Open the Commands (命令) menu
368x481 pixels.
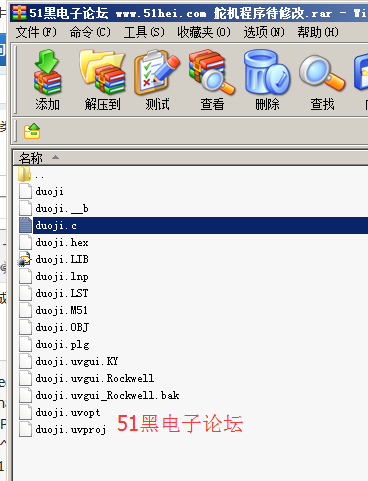tap(90, 32)
